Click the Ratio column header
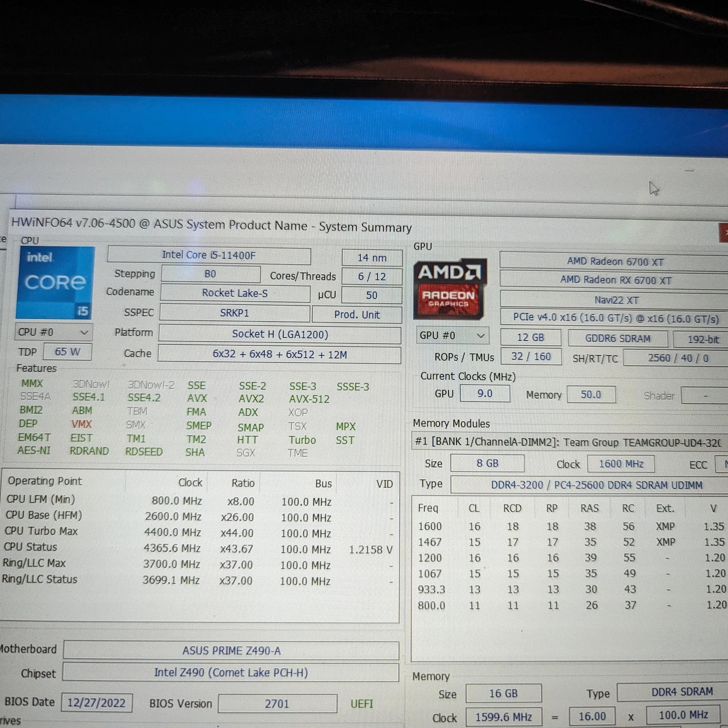Screen dimensions: 728x728 243,483
